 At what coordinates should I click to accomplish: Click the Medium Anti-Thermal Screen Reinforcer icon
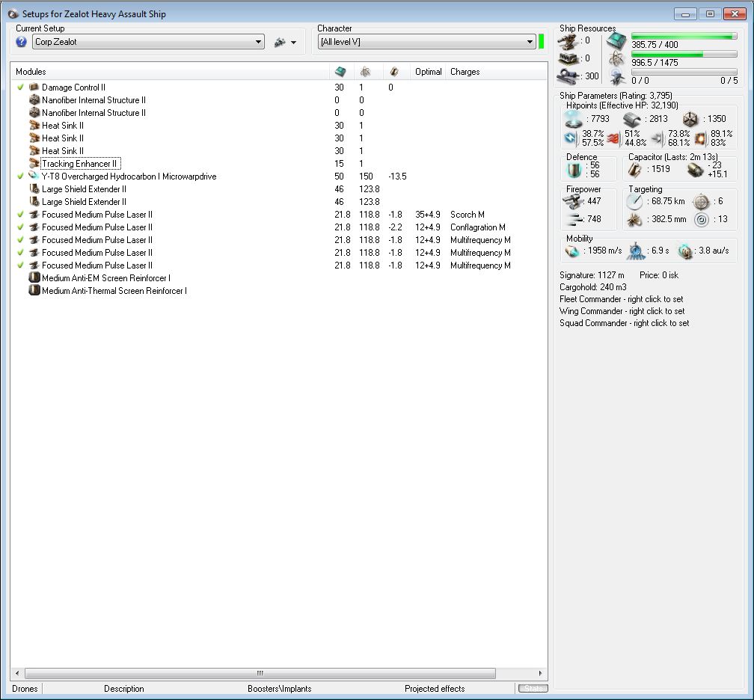[34, 290]
